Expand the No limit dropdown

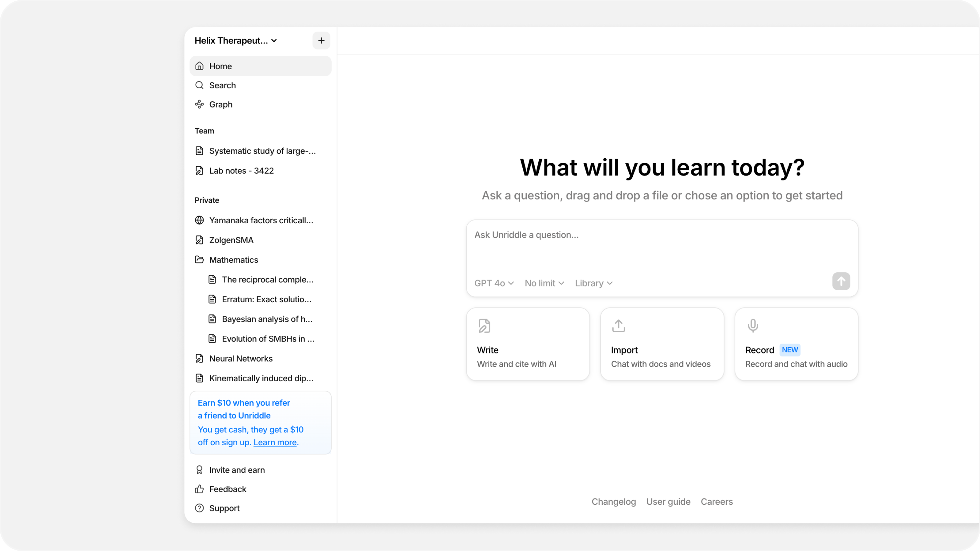tap(544, 283)
